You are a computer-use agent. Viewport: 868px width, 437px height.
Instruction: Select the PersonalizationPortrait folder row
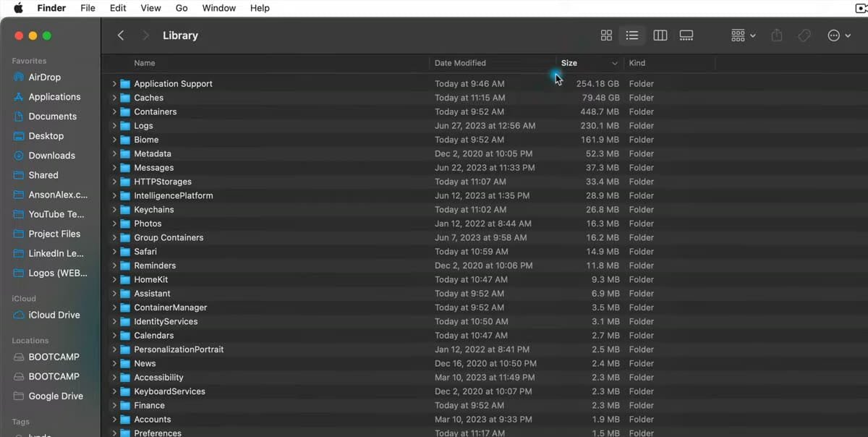pos(485,349)
